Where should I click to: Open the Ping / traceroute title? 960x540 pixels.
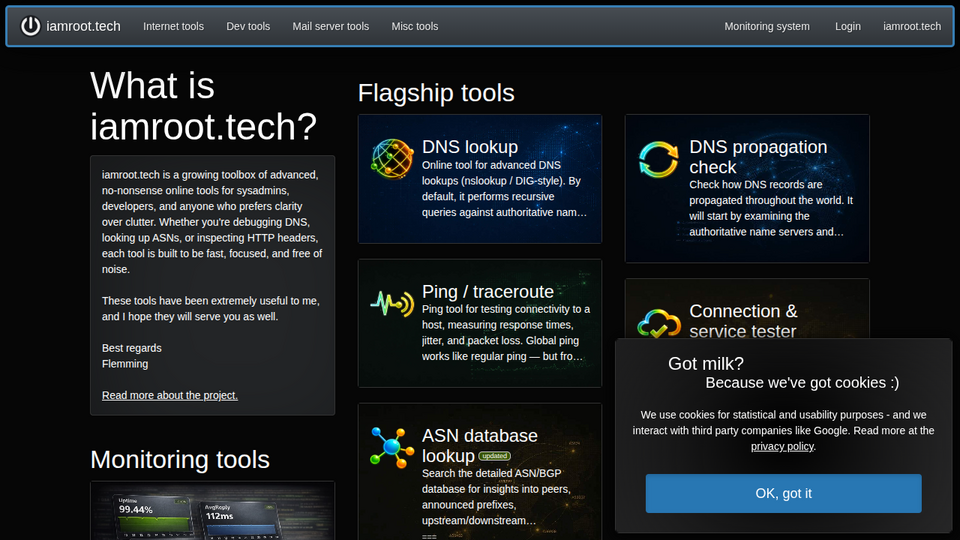[x=487, y=291]
